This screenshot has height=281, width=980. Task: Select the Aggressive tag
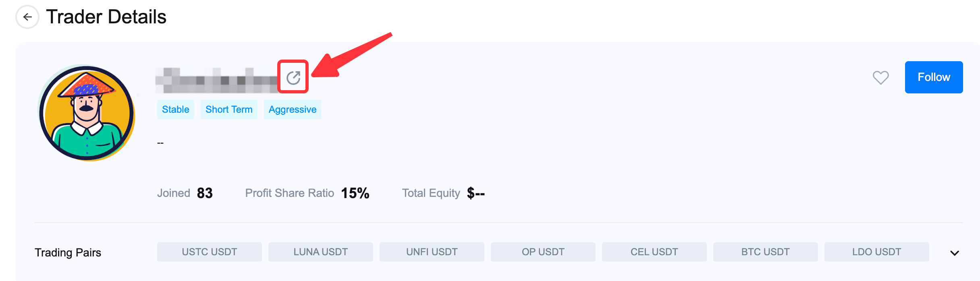point(293,110)
